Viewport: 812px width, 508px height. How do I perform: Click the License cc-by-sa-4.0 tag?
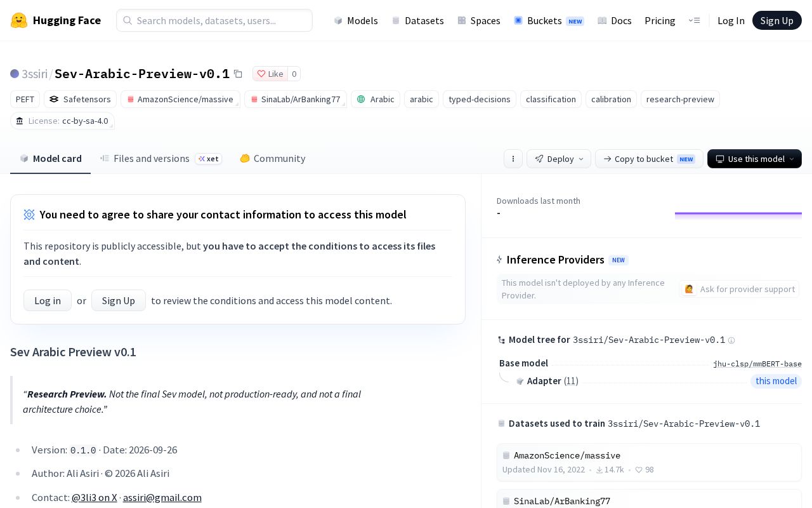(63, 121)
